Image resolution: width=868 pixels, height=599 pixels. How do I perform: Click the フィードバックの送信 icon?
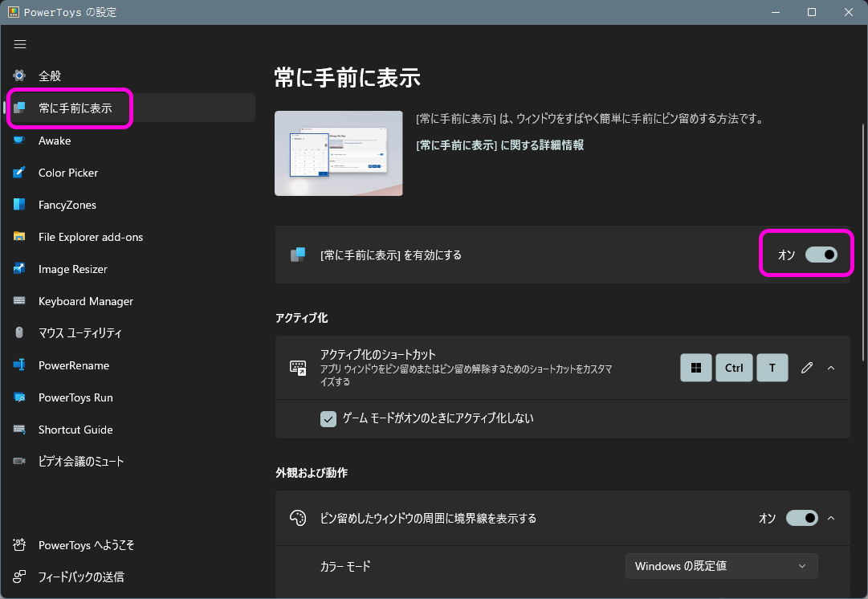pyautogui.click(x=19, y=577)
